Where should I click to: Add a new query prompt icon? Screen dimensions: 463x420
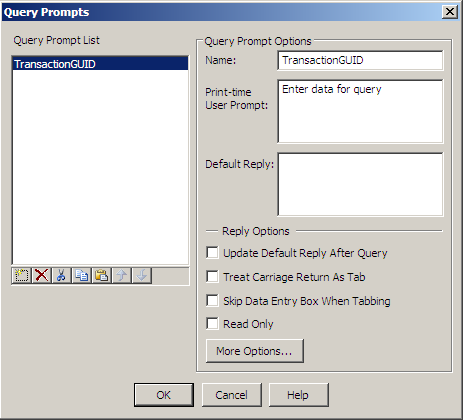22,276
